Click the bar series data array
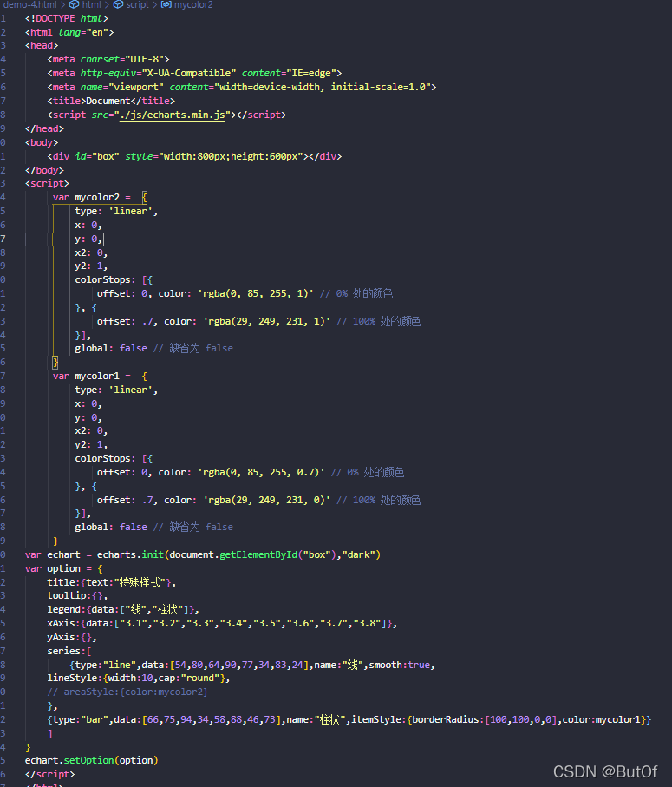Viewport: 672px width, 787px height. click(x=211, y=719)
